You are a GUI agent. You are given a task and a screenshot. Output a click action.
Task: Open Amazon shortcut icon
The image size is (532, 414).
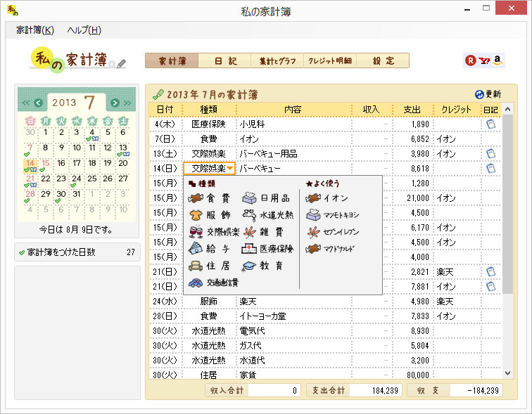(x=498, y=60)
